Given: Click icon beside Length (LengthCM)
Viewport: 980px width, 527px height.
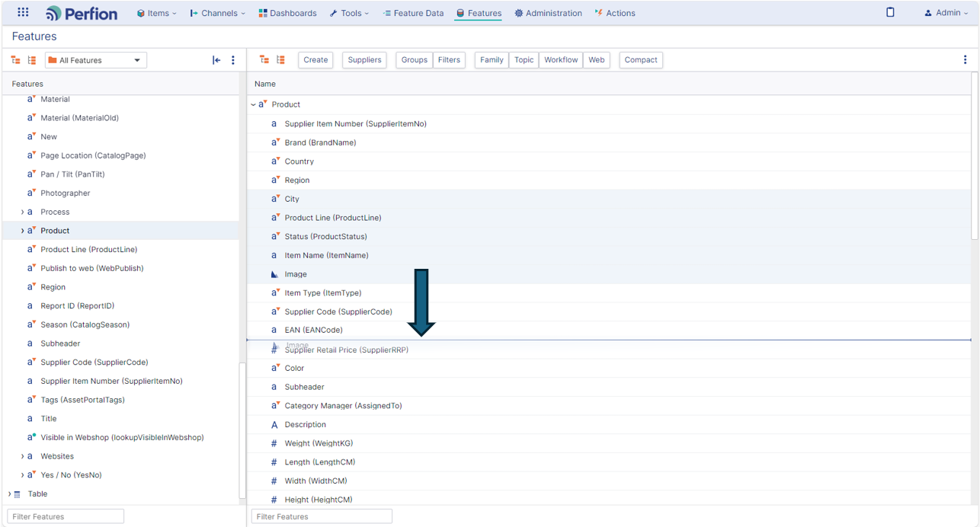Looking at the screenshot, I should coord(274,462).
